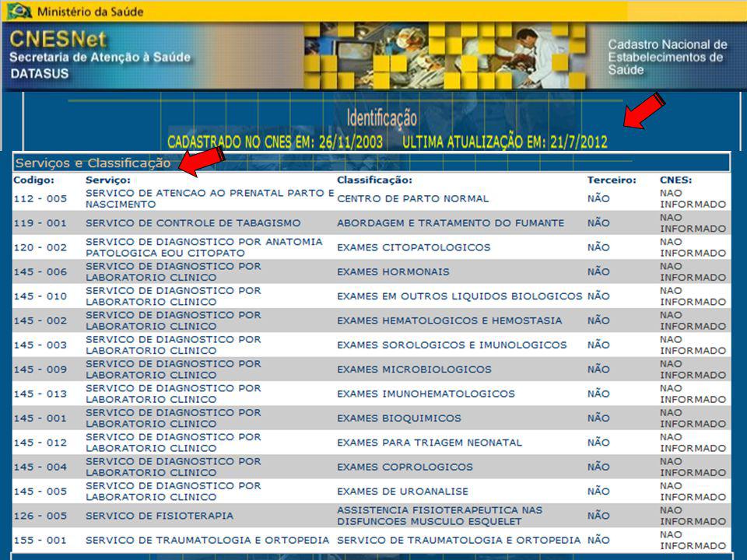747x560 pixels.
Task: Click EXAMES COPROLOGICOS classification
Action: click(x=405, y=467)
